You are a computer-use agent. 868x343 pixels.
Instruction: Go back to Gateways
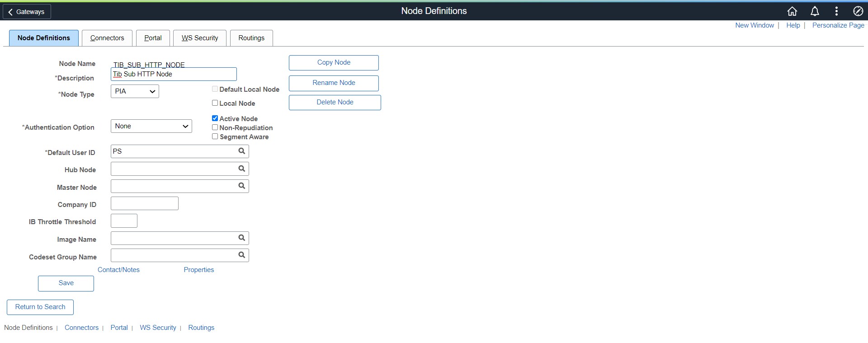click(x=27, y=12)
